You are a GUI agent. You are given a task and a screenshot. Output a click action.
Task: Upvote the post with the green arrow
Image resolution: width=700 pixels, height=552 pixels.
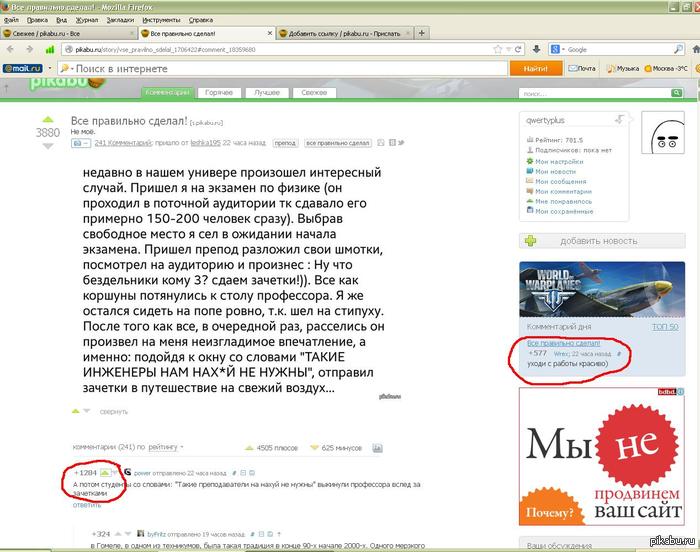[48, 118]
